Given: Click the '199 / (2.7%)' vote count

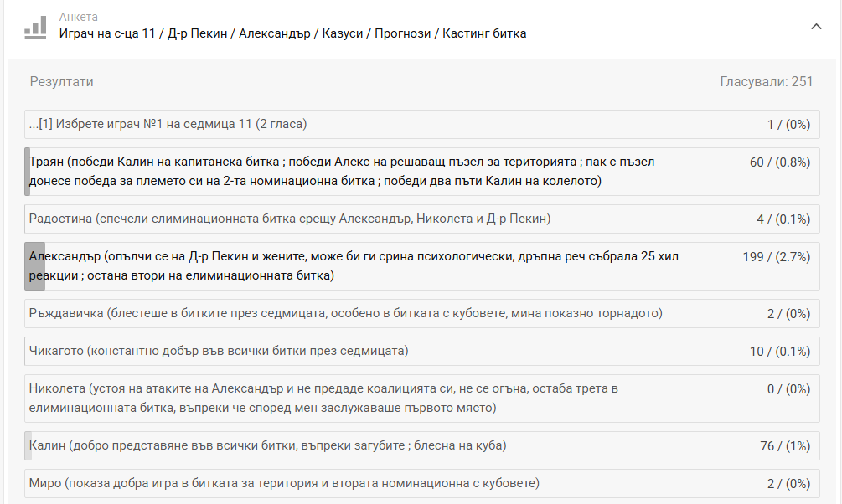Looking at the screenshot, I should pos(776,256).
